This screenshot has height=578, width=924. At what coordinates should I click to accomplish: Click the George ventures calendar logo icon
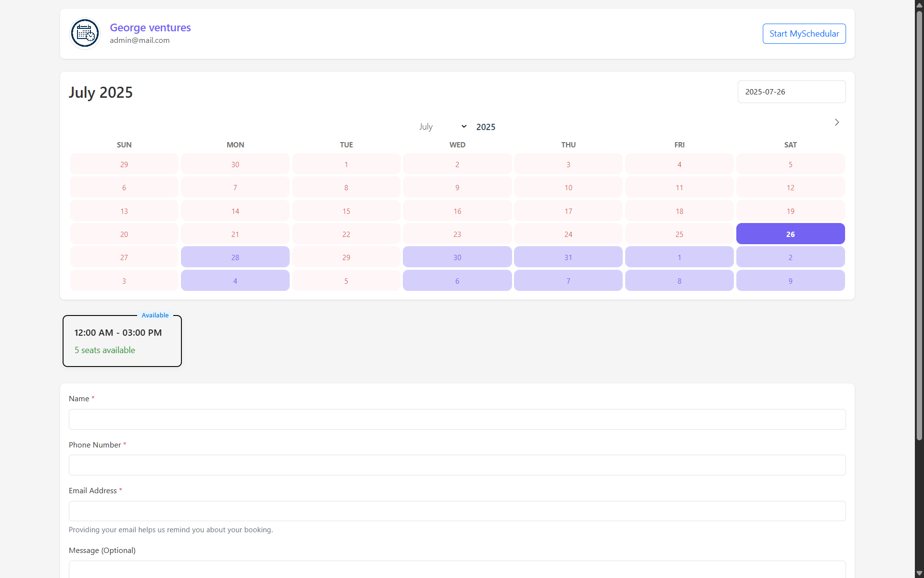[85, 33]
